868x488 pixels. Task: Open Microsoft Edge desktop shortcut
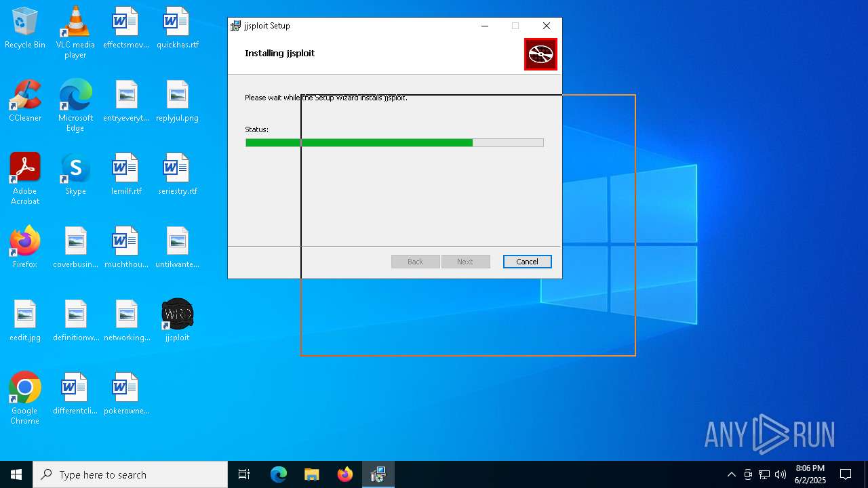tap(75, 105)
